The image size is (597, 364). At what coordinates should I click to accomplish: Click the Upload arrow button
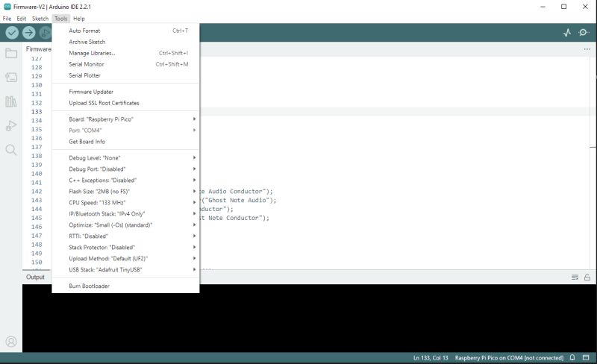[x=29, y=33]
